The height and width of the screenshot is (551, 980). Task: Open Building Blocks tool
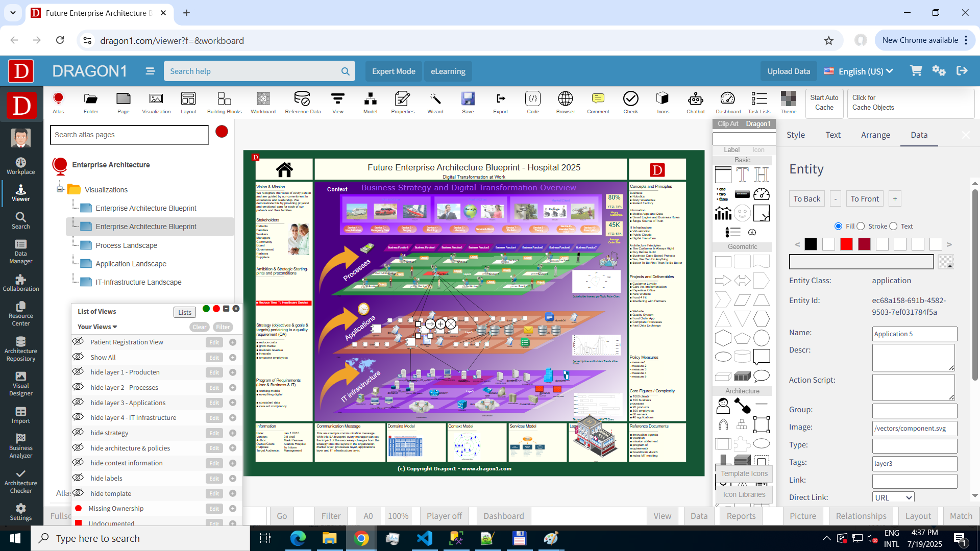[x=225, y=103]
